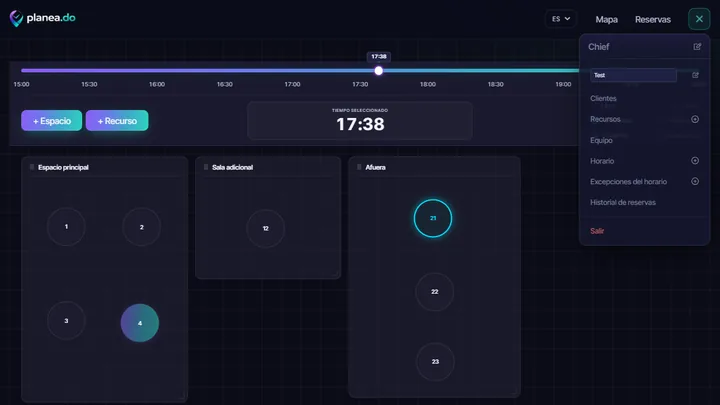Click the Afuera panel handle icon
The image size is (720, 405).
pyautogui.click(x=359, y=167)
